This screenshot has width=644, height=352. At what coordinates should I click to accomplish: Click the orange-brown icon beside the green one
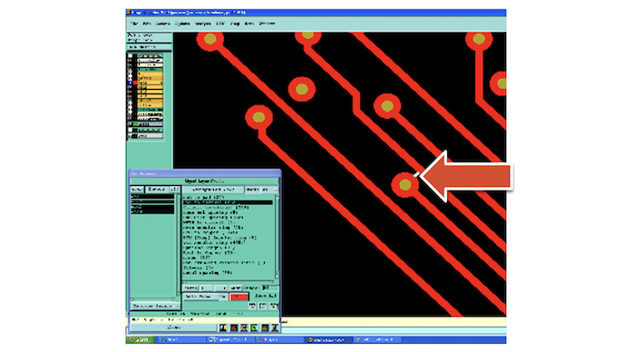[x=266, y=328]
